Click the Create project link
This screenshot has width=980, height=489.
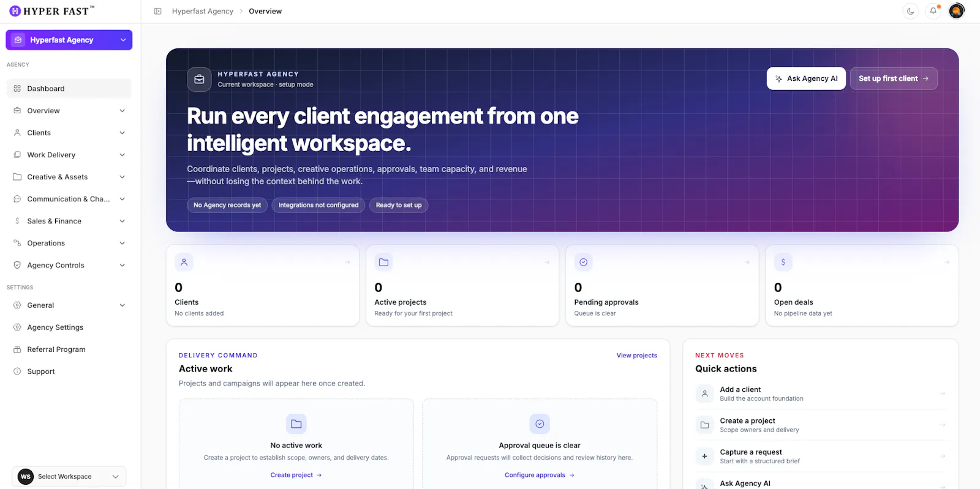click(296, 475)
